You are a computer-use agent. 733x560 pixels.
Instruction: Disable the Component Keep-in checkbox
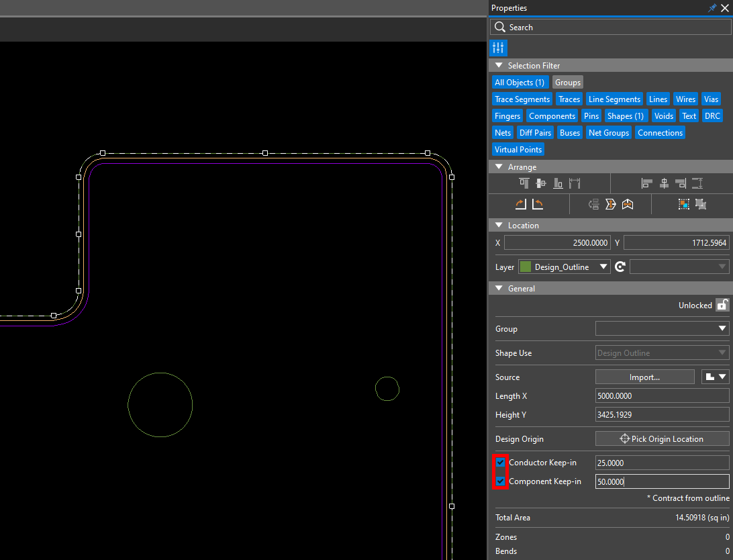pyautogui.click(x=500, y=481)
